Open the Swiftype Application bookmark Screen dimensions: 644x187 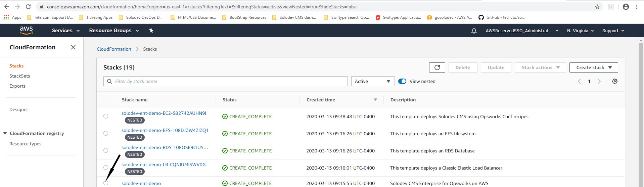tap(399, 17)
